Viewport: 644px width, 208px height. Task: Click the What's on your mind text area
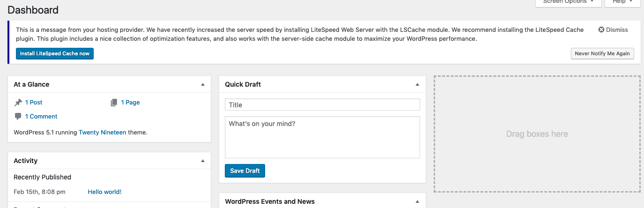click(x=322, y=137)
